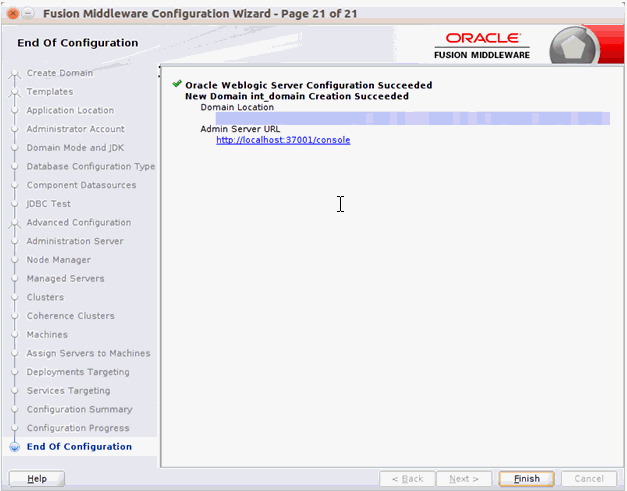This screenshot has width=627, height=491.
Task: Select the Machines step
Action: click(x=47, y=335)
